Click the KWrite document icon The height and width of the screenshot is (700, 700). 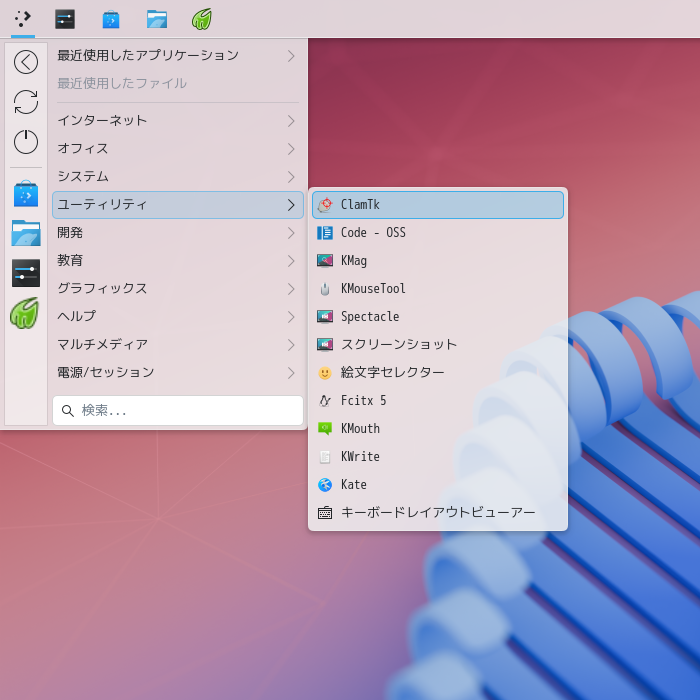pos(325,457)
